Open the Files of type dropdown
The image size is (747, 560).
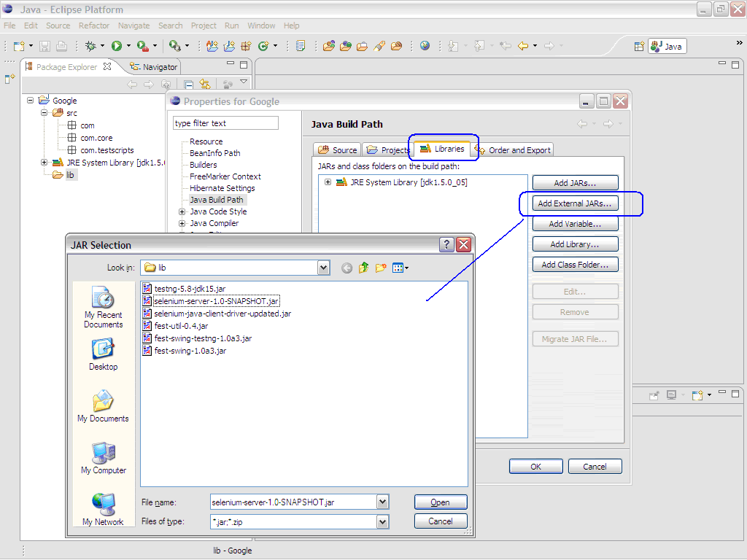(x=382, y=522)
